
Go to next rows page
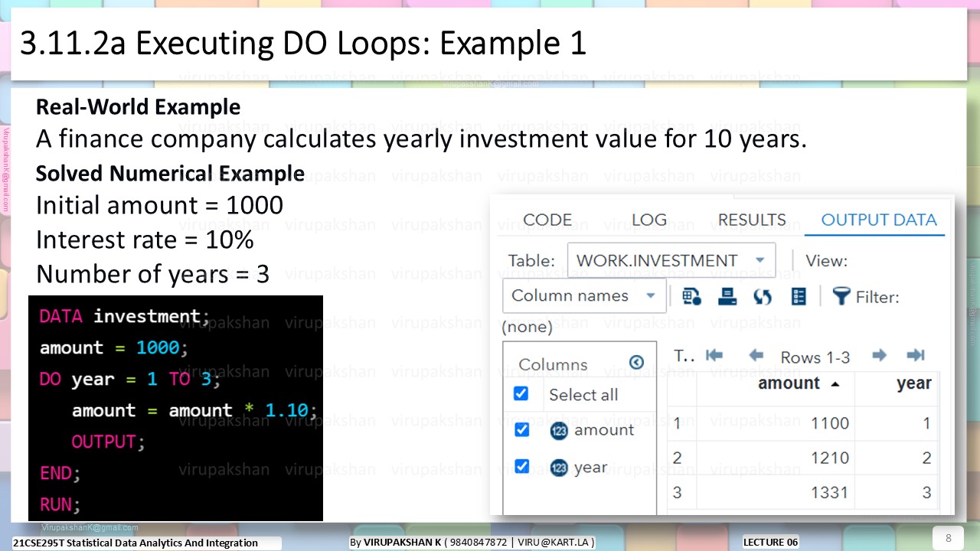(x=879, y=355)
